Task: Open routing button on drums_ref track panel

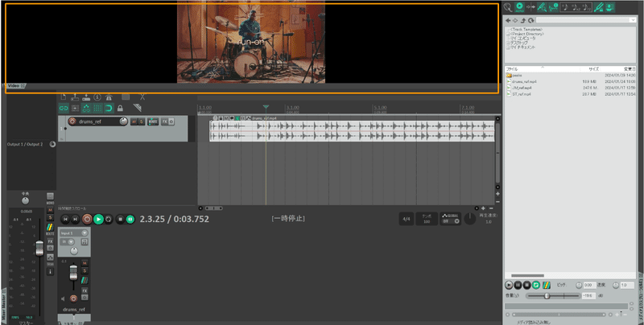Action: tap(153, 121)
